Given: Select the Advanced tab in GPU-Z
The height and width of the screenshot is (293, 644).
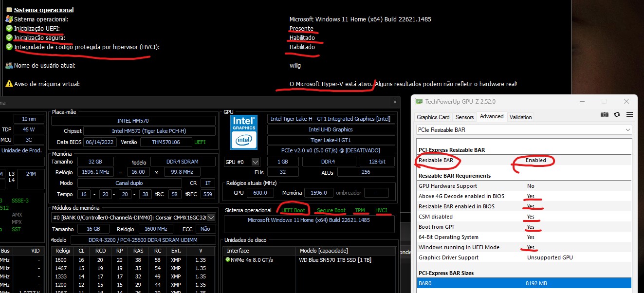Looking at the screenshot, I should 492,116.
